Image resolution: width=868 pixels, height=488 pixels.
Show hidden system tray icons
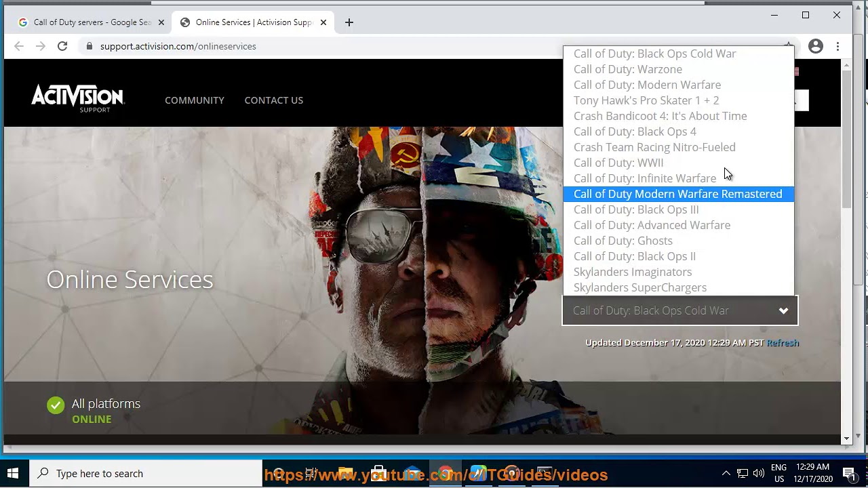[x=726, y=473]
